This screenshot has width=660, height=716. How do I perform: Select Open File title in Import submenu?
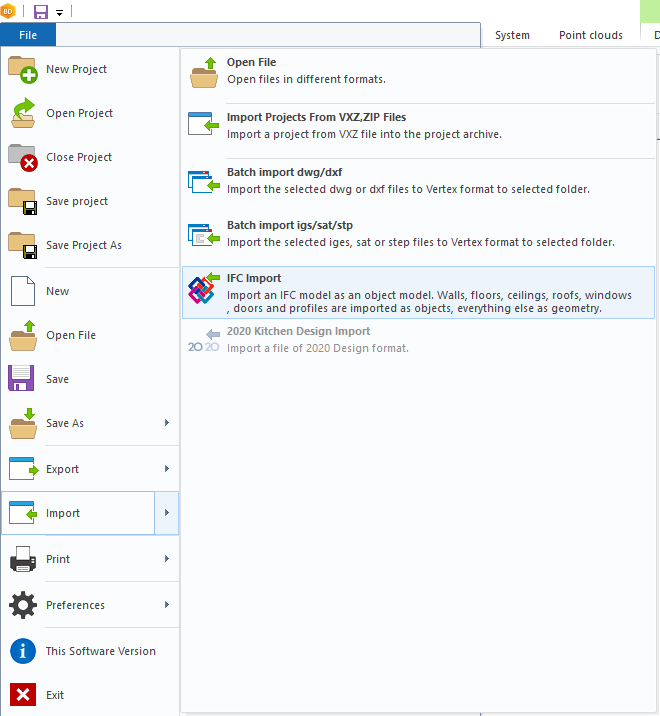pos(251,62)
